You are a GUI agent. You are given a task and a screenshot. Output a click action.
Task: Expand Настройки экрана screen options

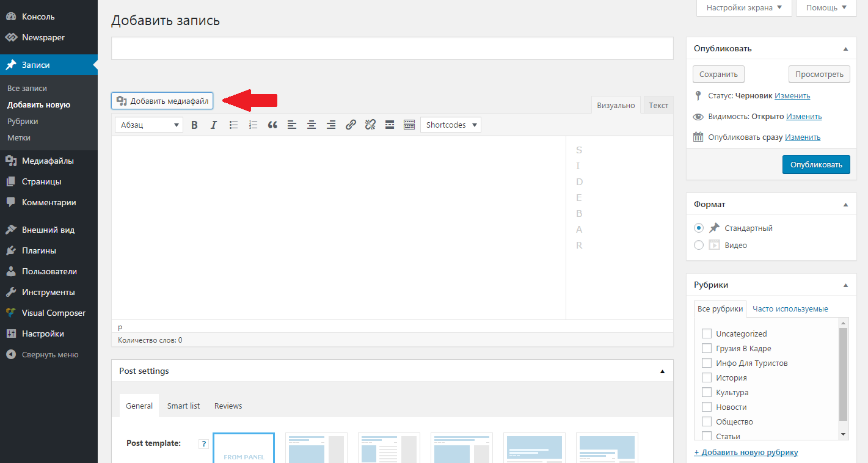pyautogui.click(x=744, y=8)
